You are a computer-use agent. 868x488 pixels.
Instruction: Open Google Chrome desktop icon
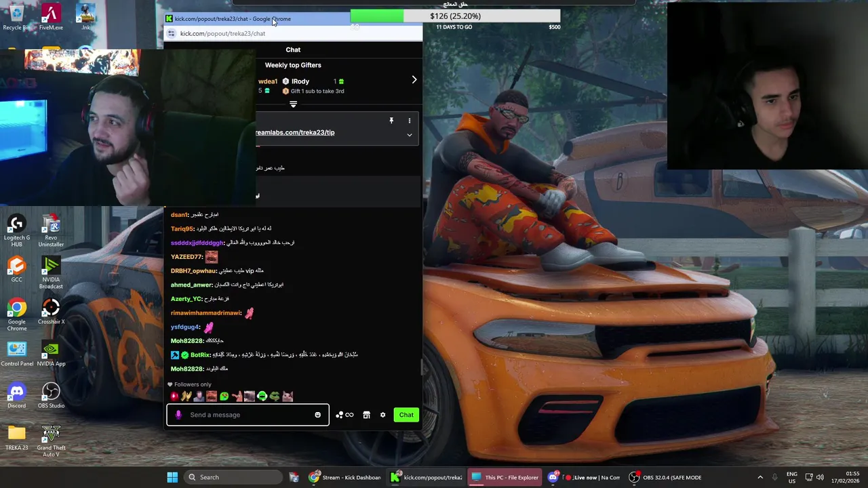[16, 314]
